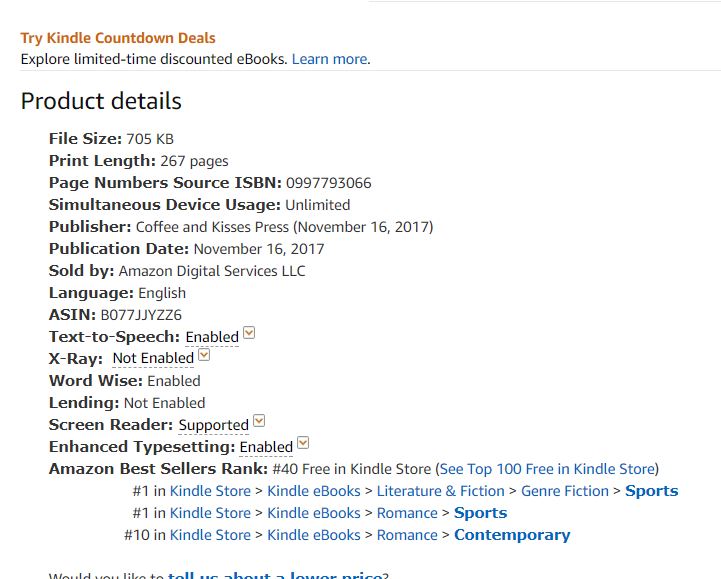This screenshot has height=579, width=721.
Task: Click tell us about a lower price
Action: [275, 575]
